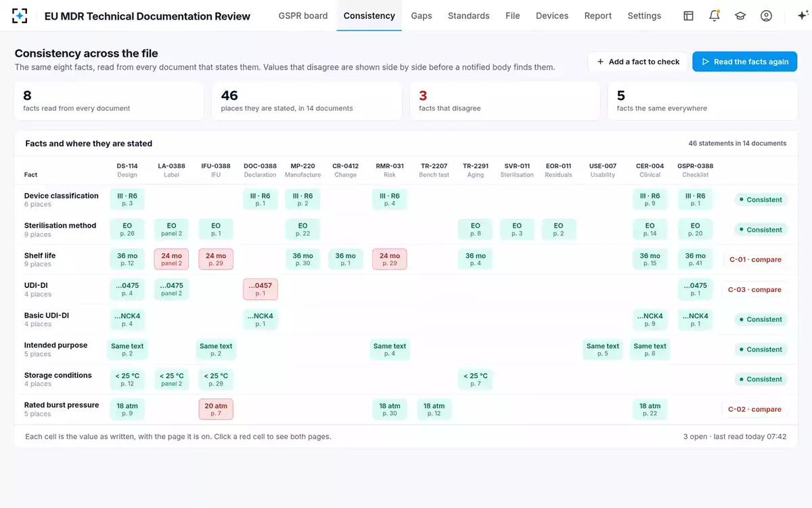Click the red 24 mo cell under RMR-031
The image size is (812, 508).
click(390, 259)
